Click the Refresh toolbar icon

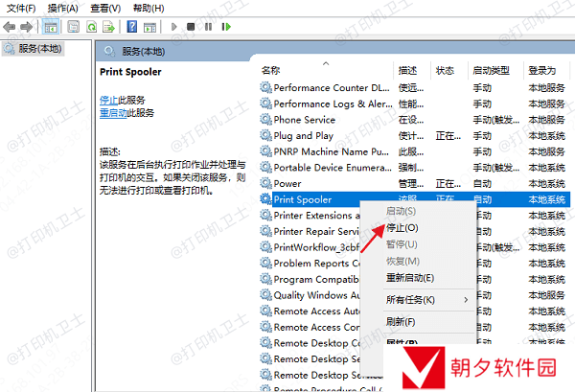click(x=91, y=27)
